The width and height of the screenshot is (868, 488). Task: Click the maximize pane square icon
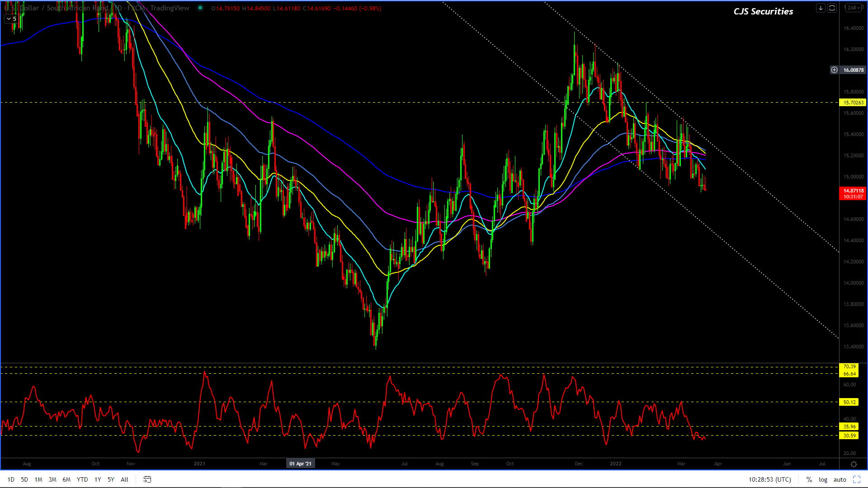[832, 8]
